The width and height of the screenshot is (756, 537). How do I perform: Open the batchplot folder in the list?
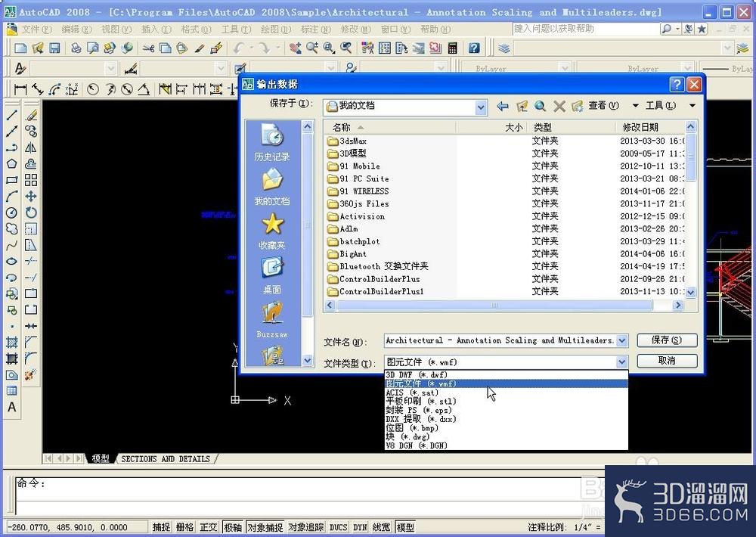(360, 241)
